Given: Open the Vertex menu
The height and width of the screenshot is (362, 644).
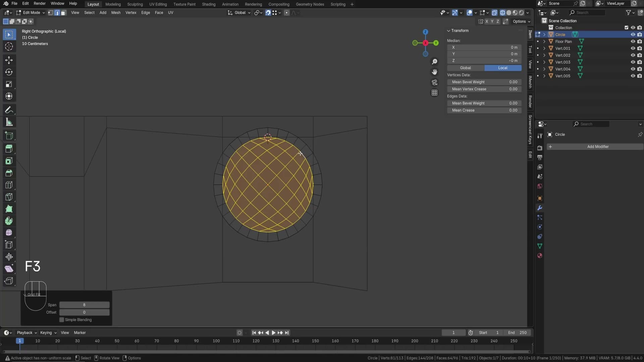Looking at the screenshot, I should click(x=131, y=13).
